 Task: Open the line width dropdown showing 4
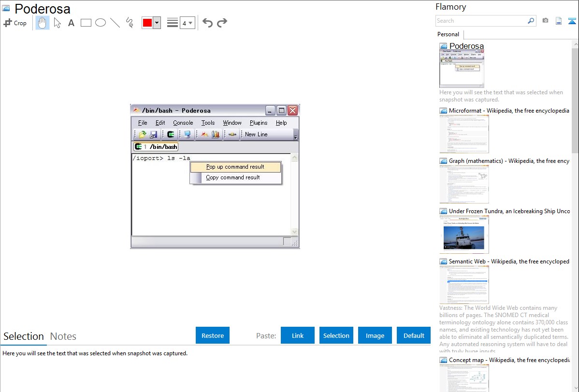[x=188, y=23]
